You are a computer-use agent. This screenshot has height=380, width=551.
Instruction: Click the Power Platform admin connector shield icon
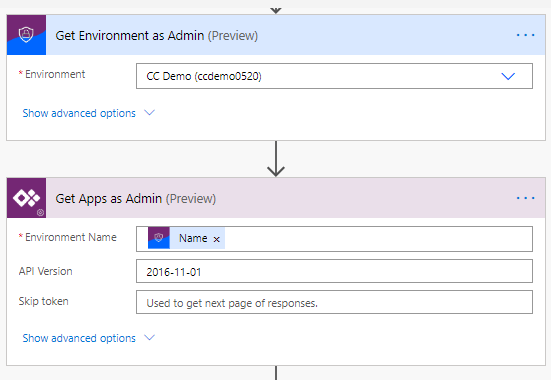(x=26, y=35)
